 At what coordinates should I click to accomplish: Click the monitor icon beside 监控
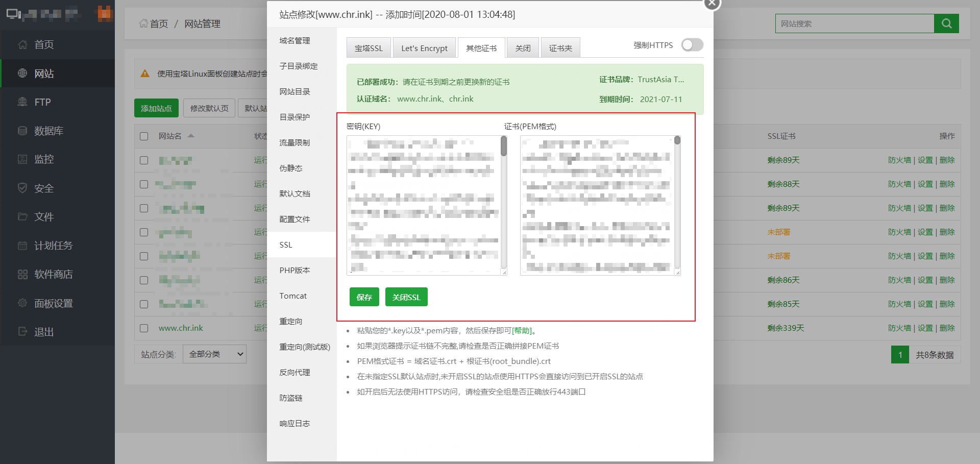point(22,159)
